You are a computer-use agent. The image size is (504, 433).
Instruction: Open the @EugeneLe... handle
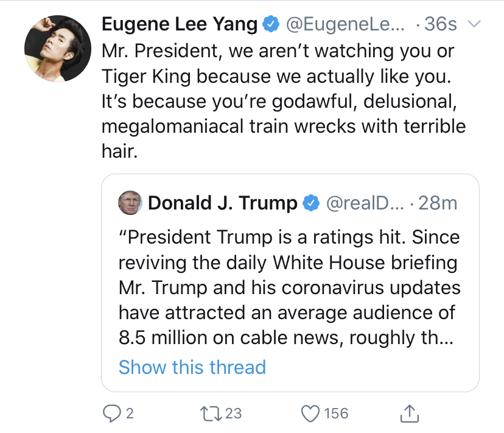click(345, 24)
